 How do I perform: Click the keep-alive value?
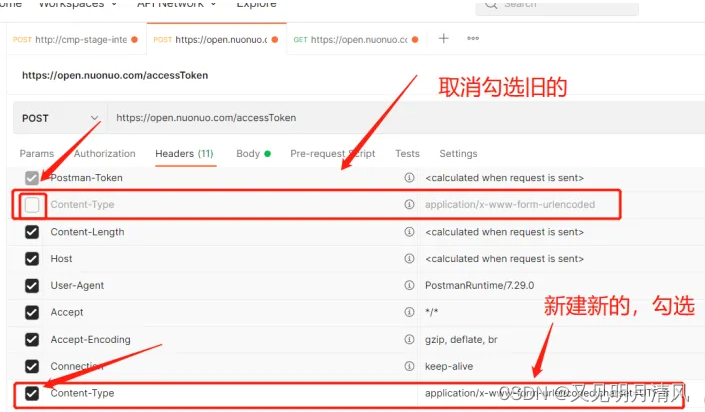click(449, 367)
